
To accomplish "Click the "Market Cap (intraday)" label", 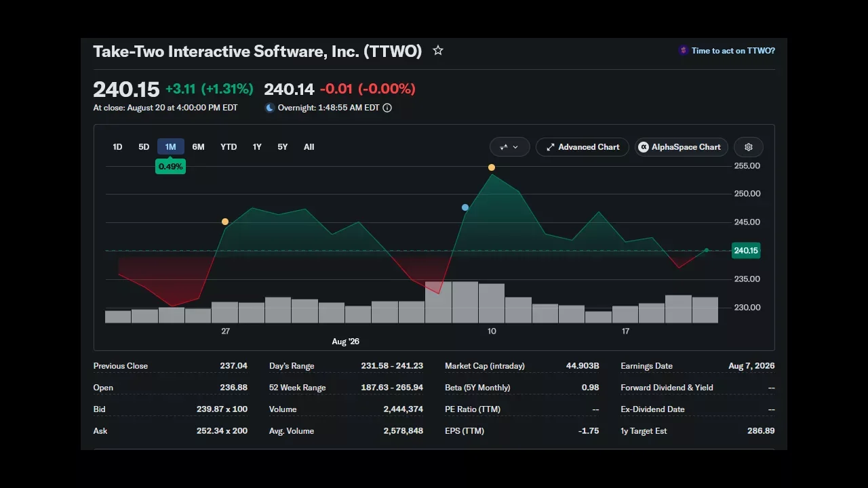I will [x=485, y=366].
